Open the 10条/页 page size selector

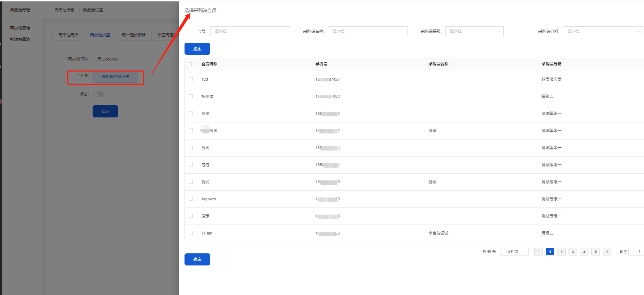pyautogui.click(x=514, y=252)
